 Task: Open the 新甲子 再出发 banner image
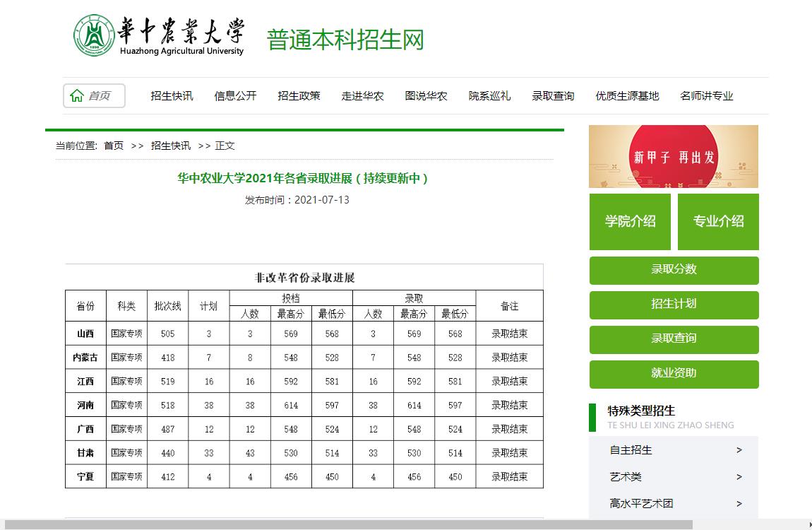point(673,156)
